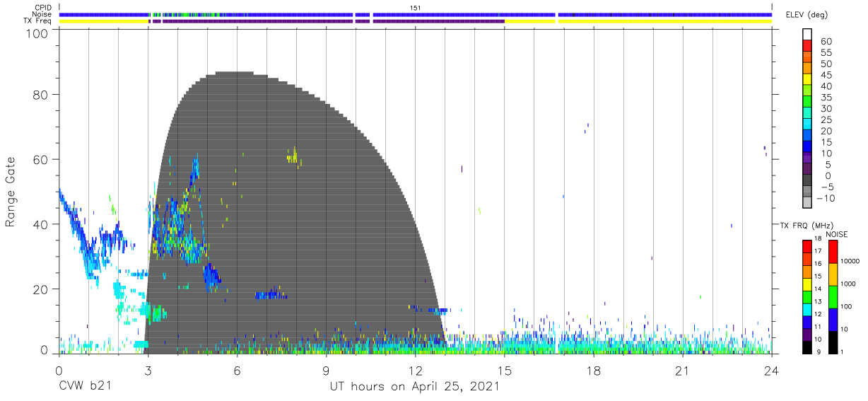Click the 30 label on the ELEV colorbar
Screen dimensions: 868x401
(826, 109)
